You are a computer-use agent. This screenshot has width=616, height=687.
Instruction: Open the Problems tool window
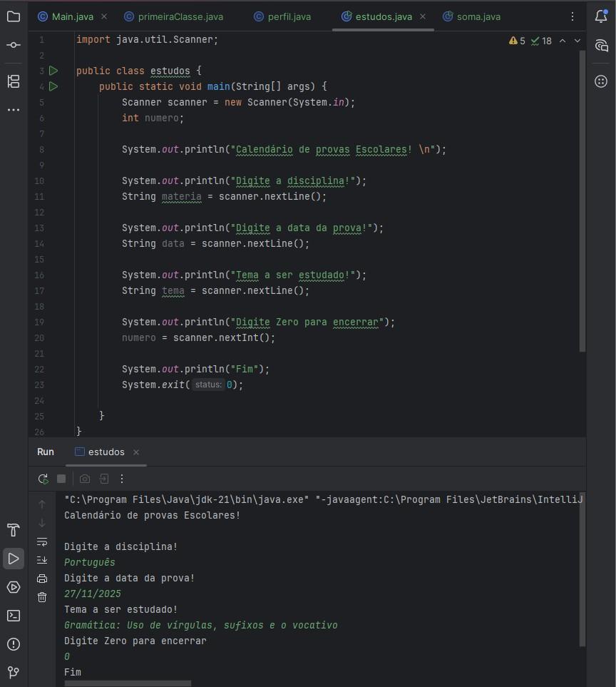14,644
